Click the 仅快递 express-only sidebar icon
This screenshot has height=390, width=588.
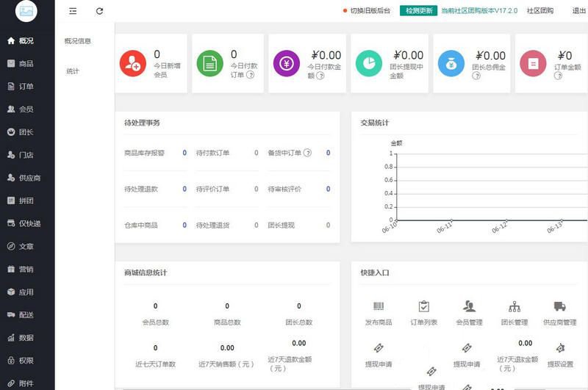pos(11,223)
